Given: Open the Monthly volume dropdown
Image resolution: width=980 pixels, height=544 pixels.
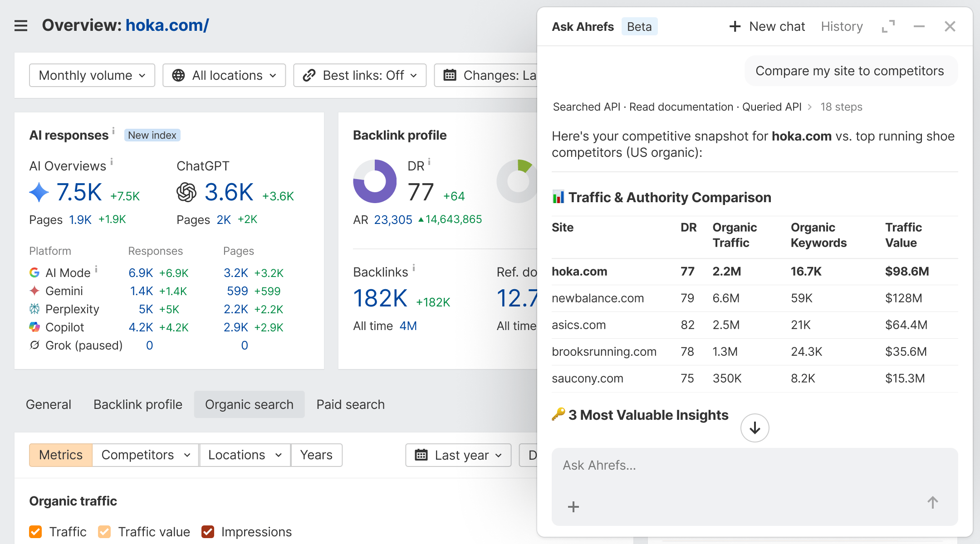Looking at the screenshot, I should pos(92,75).
